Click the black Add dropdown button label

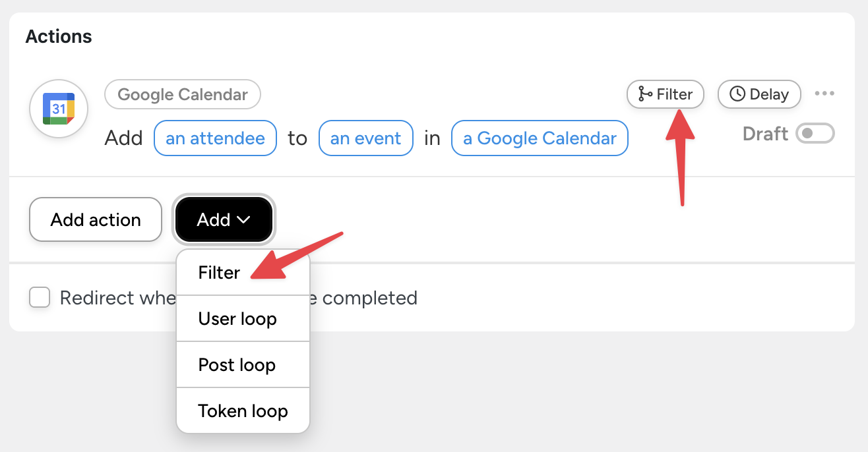213,220
